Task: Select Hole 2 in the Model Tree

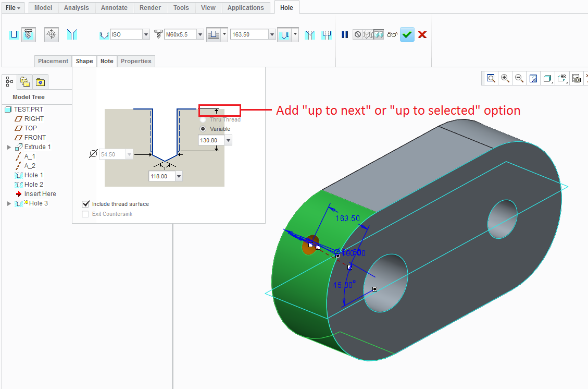Action: point(33,185)
